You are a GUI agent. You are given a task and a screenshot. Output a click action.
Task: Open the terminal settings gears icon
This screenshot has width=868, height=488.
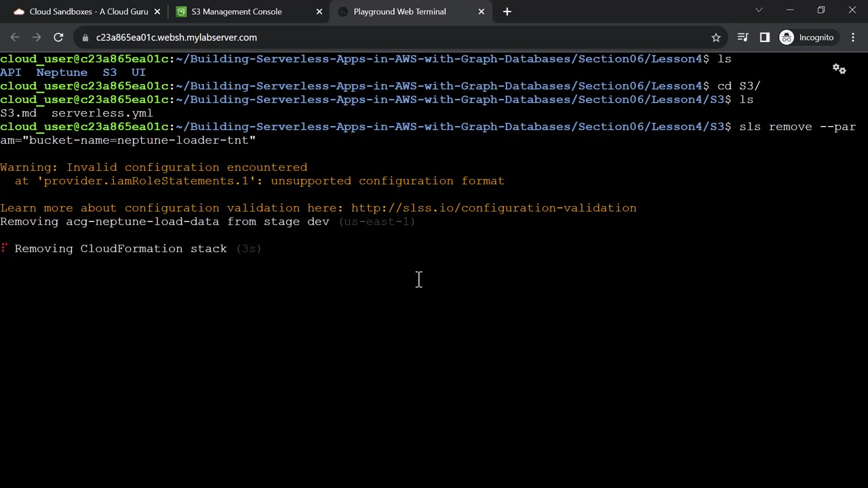[x=839, y=69]
